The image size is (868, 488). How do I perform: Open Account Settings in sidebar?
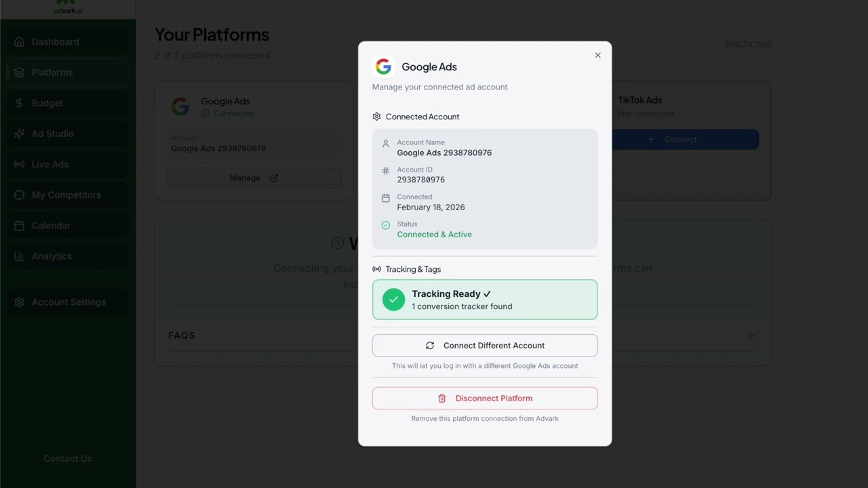[68, 302]
